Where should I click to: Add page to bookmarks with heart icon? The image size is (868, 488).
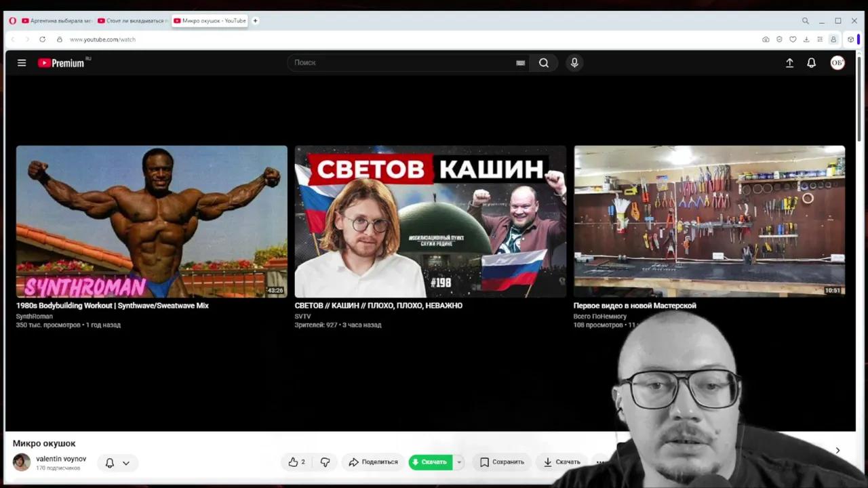pyautogui.click(x=793, y=39)
